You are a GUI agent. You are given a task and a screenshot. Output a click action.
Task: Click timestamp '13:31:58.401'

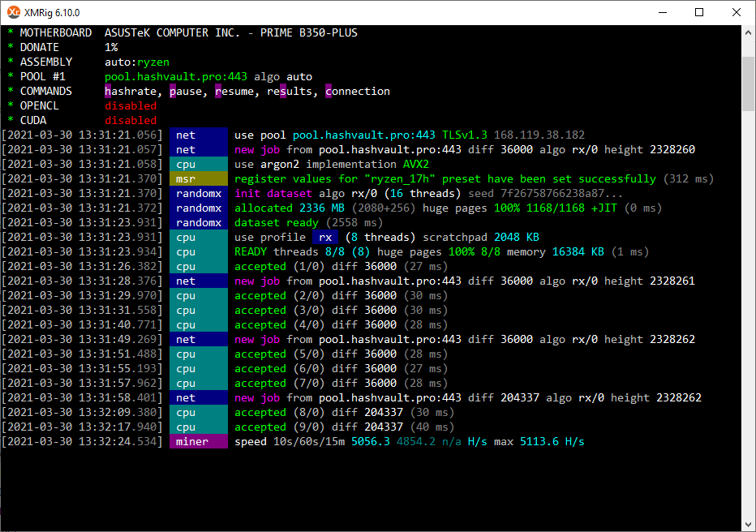[118, 397]
